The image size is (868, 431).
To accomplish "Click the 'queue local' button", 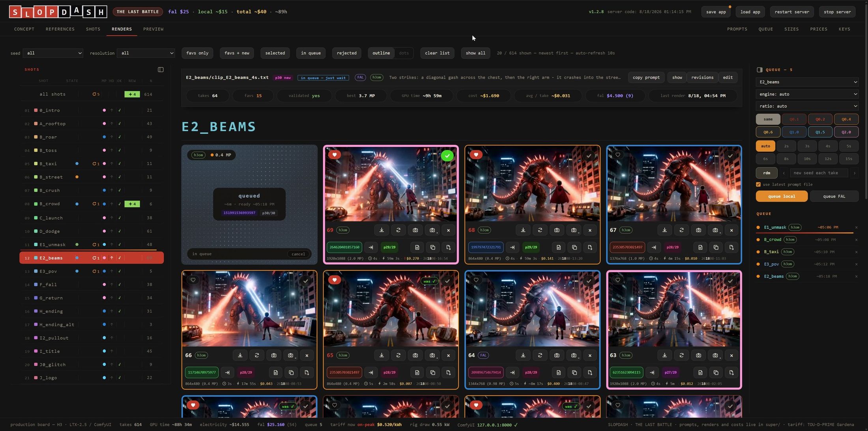I will point(782,196).
